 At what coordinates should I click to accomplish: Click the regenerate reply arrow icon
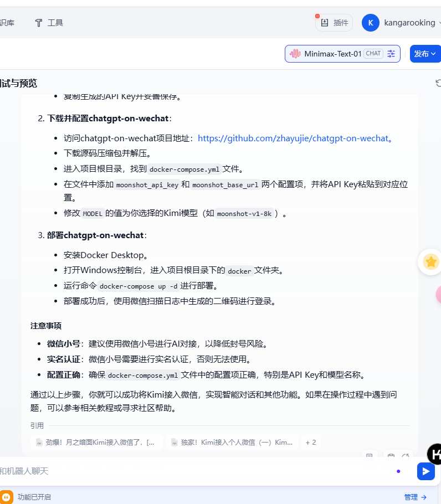pos(406,456)
